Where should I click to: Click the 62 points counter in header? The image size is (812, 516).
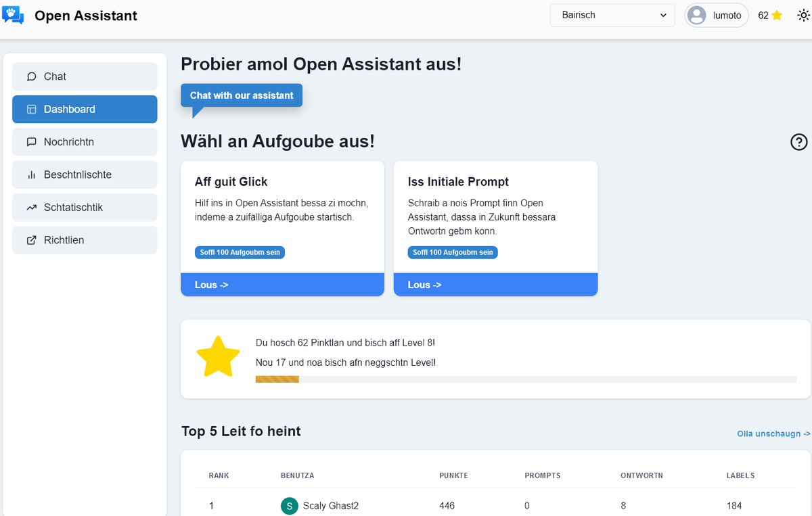click(x=763, y=16)
